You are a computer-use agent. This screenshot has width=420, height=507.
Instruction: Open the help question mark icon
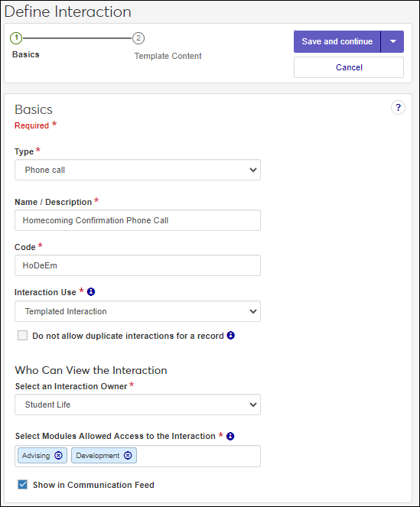[x=398, y=108]
